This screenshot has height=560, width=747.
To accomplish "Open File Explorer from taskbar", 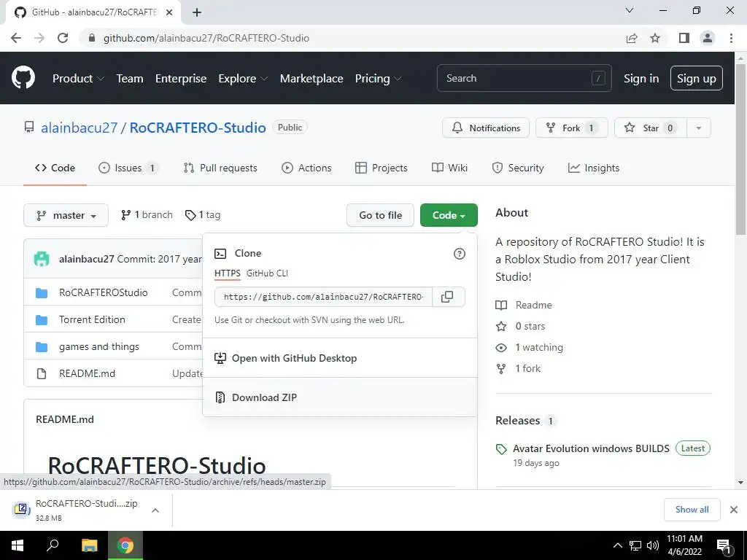I will (x=89, y=545).
